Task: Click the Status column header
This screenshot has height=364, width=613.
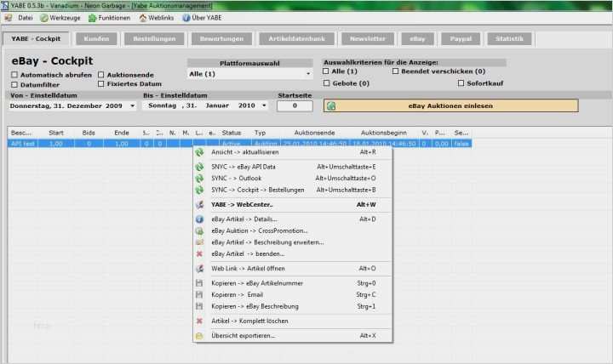Action: [232, 133]
